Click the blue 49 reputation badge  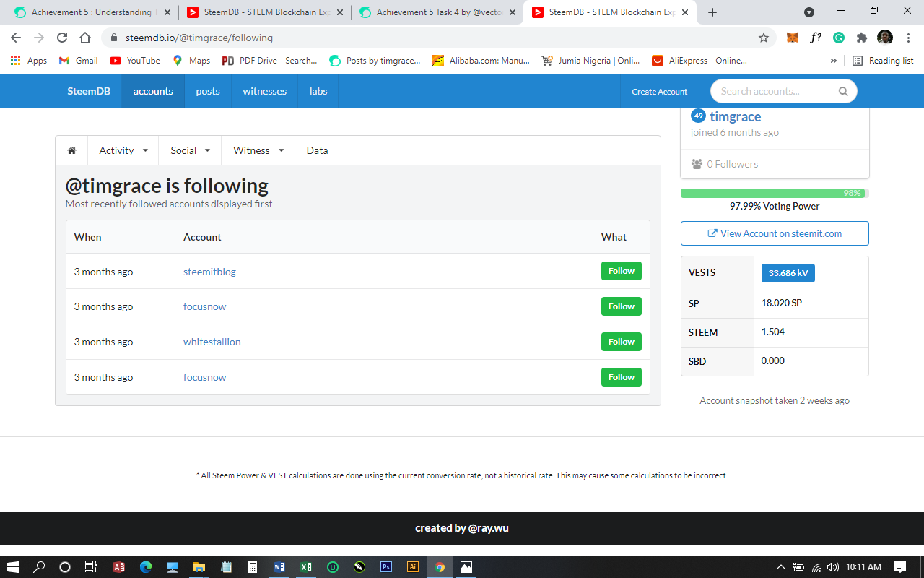[x=698, y=116]
